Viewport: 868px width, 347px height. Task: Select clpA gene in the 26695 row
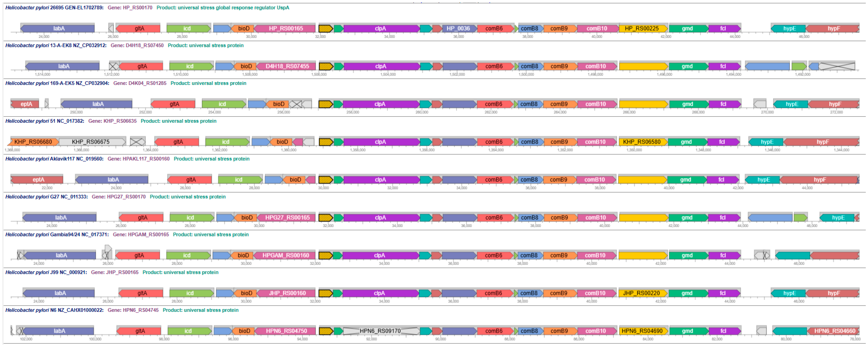coord(381,29)
